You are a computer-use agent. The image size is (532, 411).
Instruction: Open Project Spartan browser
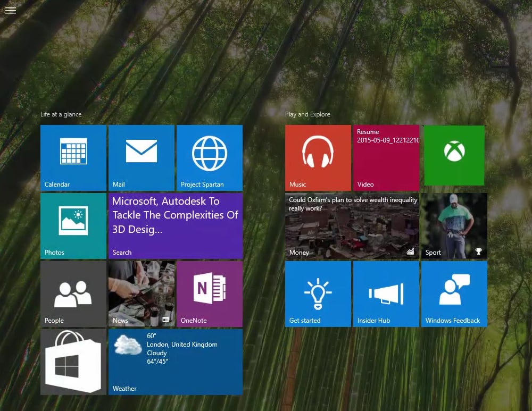click(x=209, y=157)
